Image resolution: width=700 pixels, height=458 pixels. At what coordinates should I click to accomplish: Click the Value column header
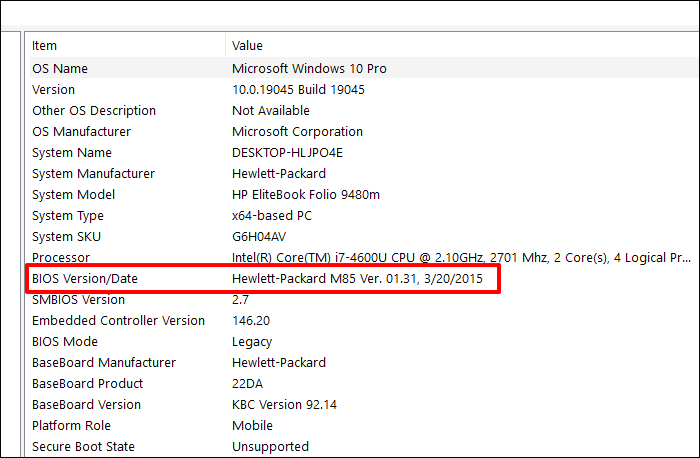click(x=247, y=45)
